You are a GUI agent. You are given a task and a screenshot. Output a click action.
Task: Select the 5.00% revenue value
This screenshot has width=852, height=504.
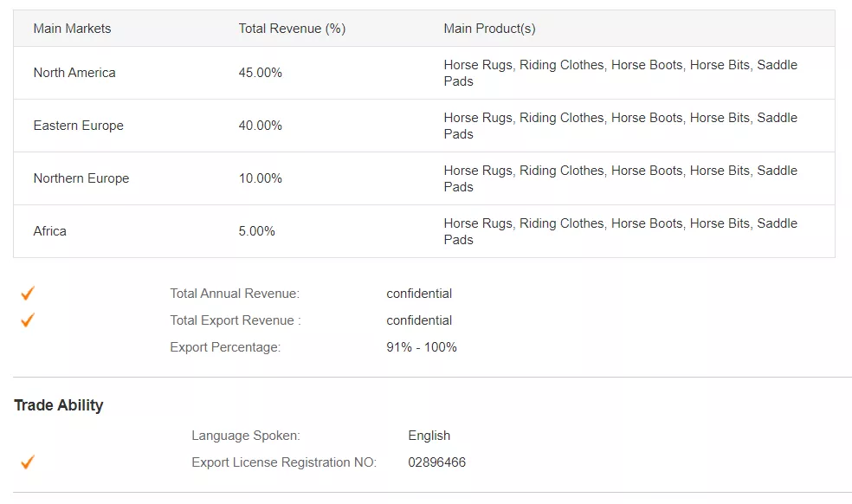pyautogui.click(x=257, y=231)
